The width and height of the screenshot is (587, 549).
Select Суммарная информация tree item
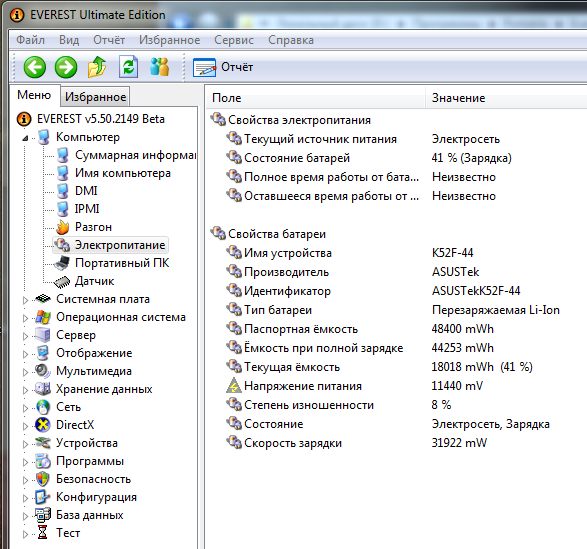pos(135,155)
